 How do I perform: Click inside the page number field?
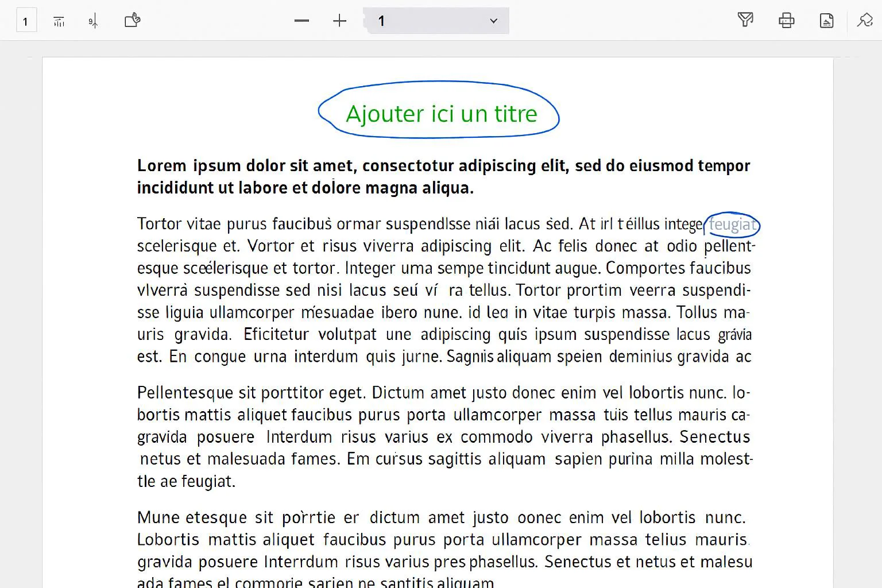pos(402,20)
